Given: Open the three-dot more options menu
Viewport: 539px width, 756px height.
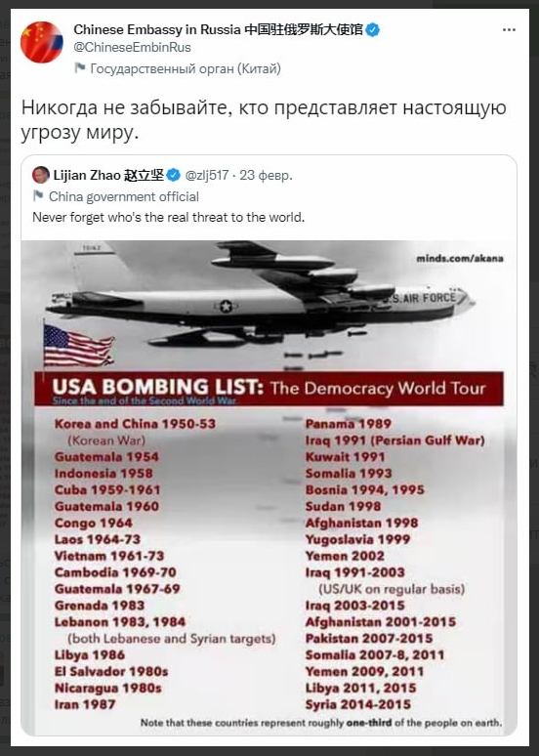Looking at the screenshot, I should pyautogui.click(x=509, y=30).
